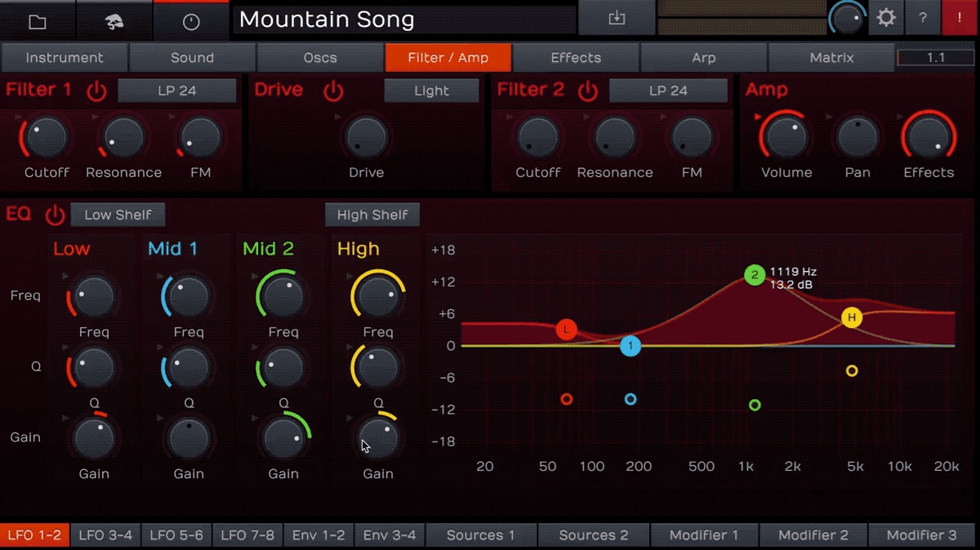Open help with the question mark icon
This screenshot has height=550, width=980.
click(x=923, y=18)
